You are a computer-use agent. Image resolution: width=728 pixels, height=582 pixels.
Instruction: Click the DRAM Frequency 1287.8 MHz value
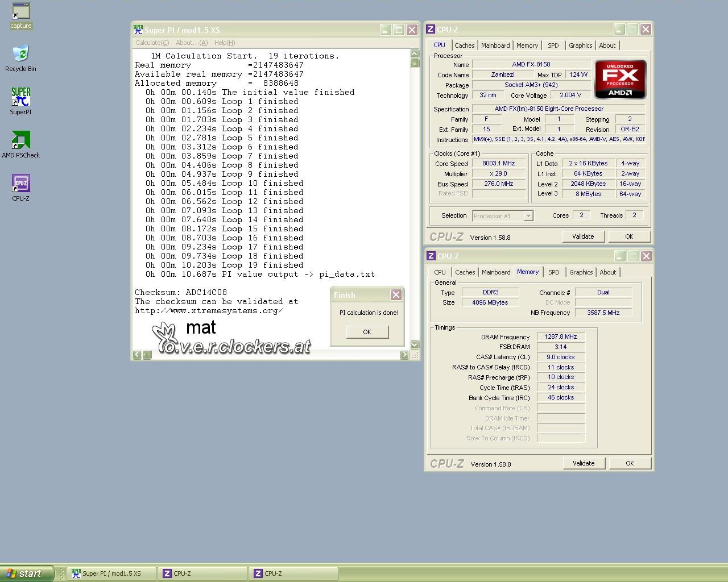click(x=561, y=336)
